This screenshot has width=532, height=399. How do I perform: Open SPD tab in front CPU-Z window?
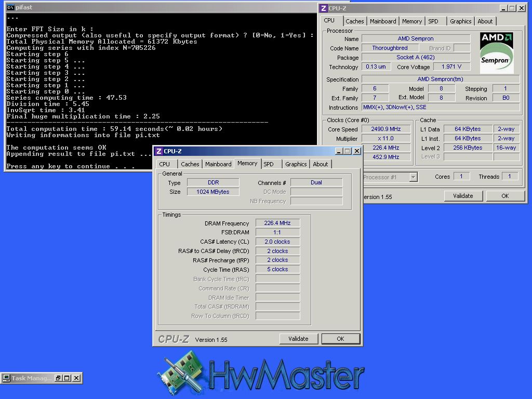269,164
